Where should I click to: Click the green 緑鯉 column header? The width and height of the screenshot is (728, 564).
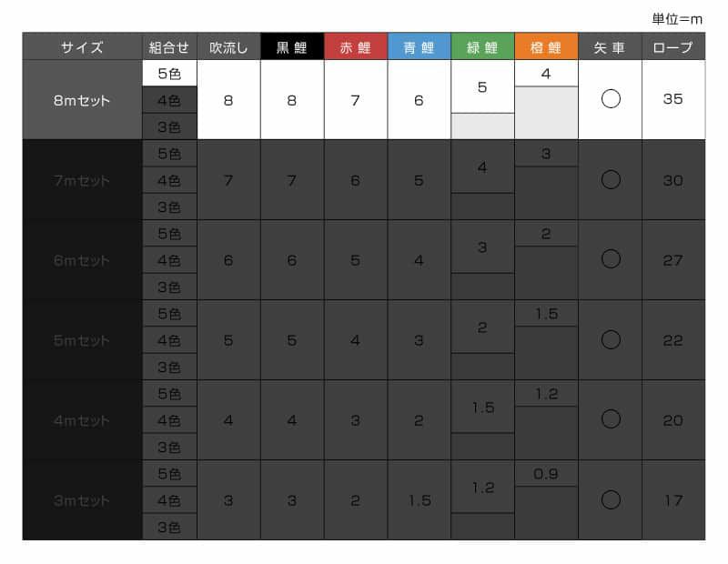(x=483, y=47)
